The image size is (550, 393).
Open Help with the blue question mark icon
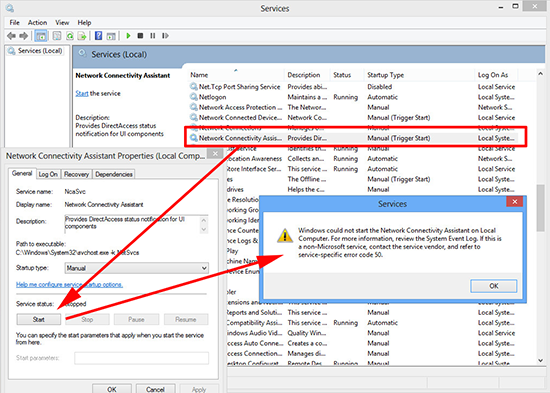click(x=99, y=36)
